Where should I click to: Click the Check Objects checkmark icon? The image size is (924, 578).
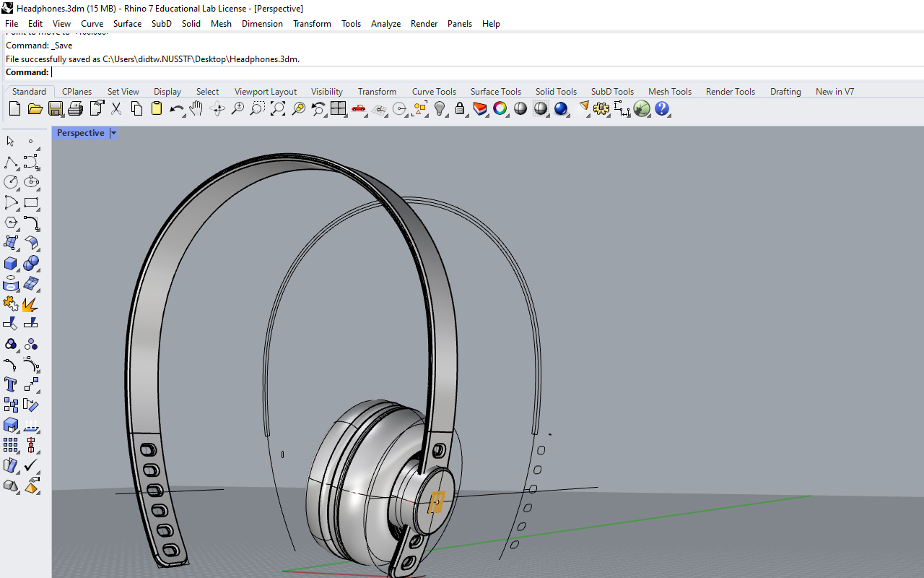click(31, 465)
